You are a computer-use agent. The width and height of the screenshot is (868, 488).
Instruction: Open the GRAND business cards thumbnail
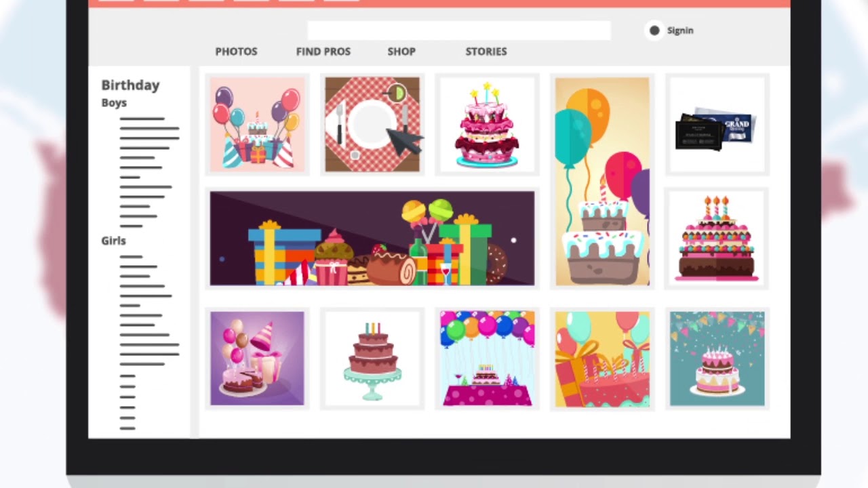click(x=717, y=124)
